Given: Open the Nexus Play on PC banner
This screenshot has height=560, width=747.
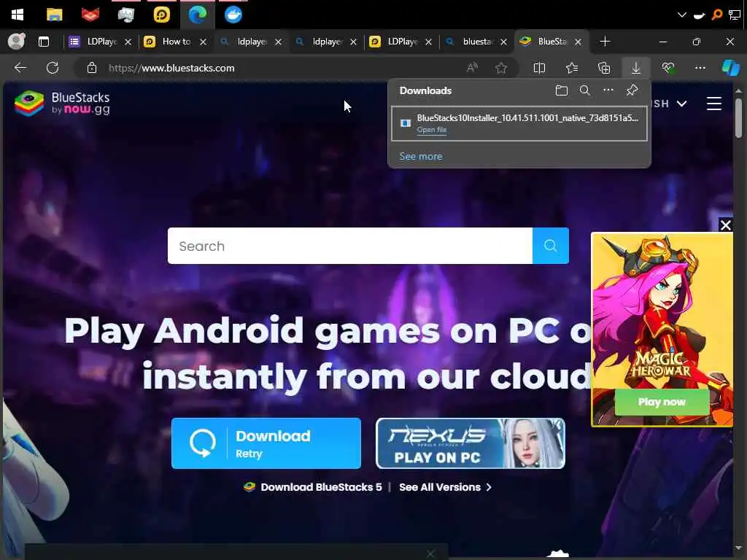Looking at the screenshot, I should pos(471,443).
